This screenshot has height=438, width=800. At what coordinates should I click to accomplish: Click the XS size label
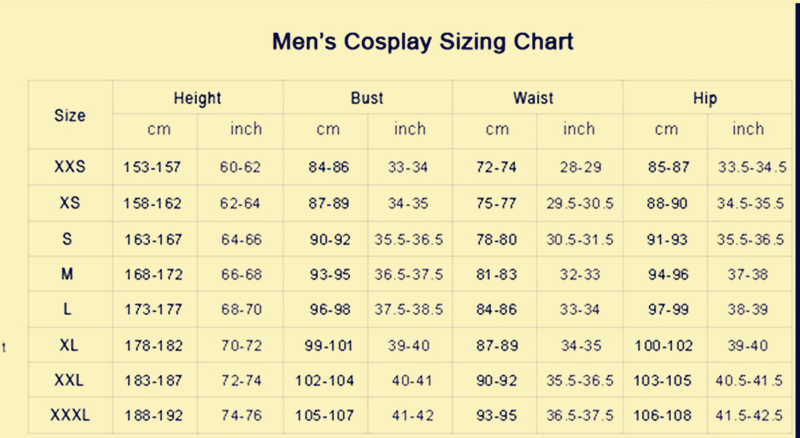click(x=70, y=203)
